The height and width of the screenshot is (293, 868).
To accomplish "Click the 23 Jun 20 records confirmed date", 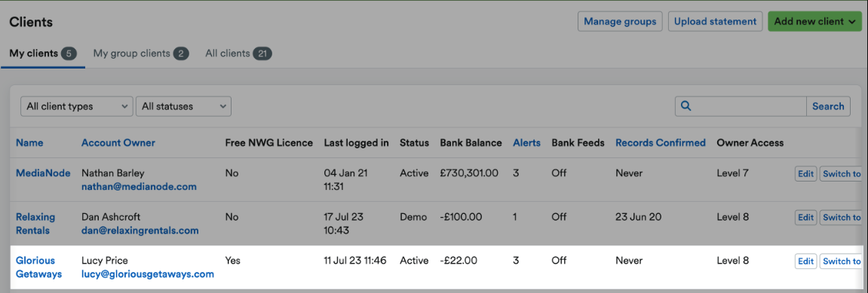I will tap(638, 217).
